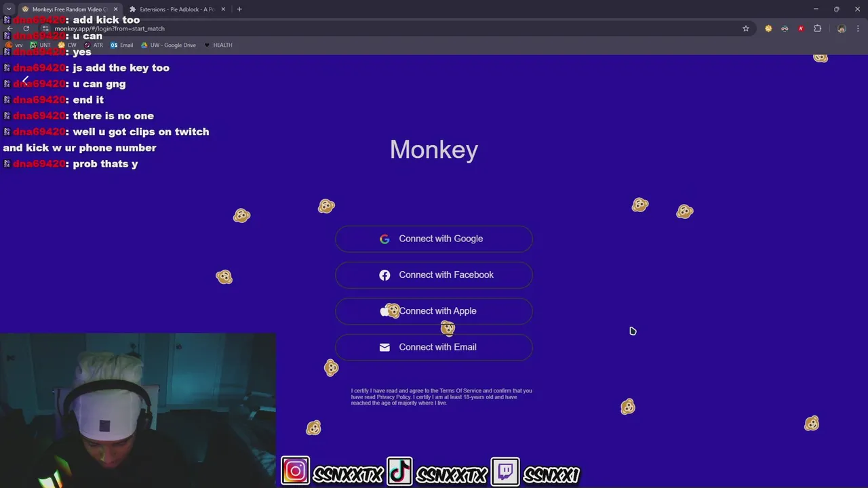Close the Extensions - Pie Adblock tab
The width and height of the screenshot is (868, 488).
click(x=224, y=9)
